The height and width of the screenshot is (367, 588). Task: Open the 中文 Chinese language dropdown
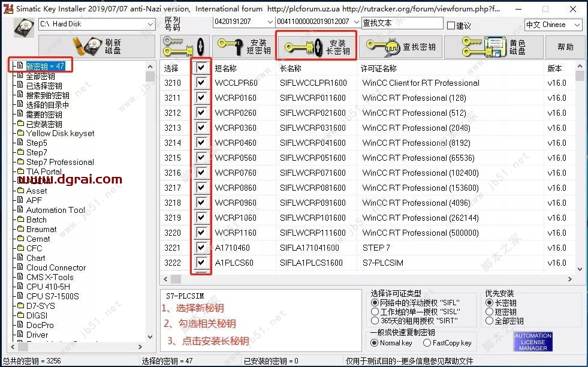(x=553, y=25)
